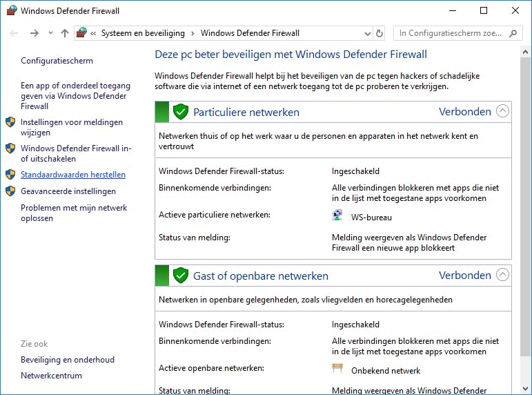Click the shield icon beside Geavanceerde instellingen
The width and height of the screenshot is (532, 395).
(x=10, y=191)
